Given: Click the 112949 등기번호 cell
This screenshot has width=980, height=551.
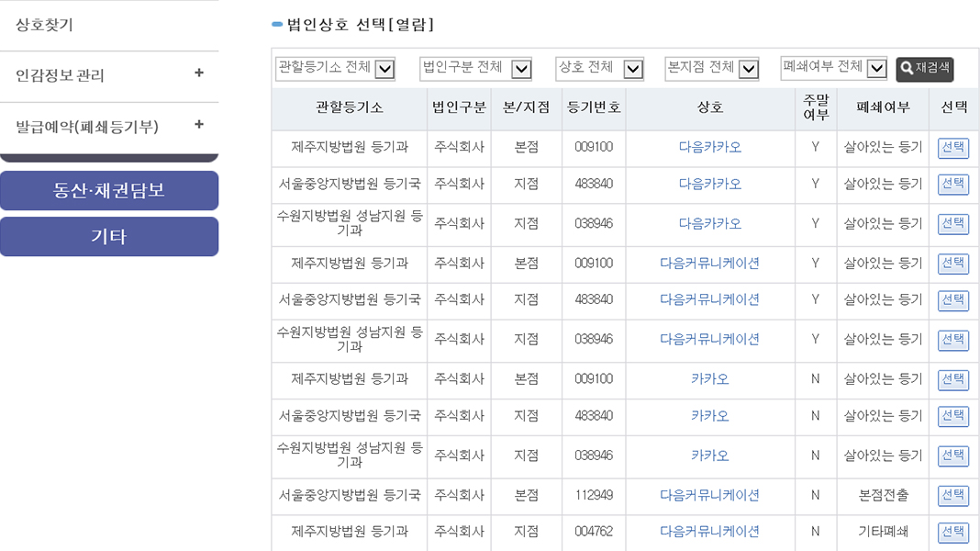Looking at the screenshot, I should coord(594,495).
